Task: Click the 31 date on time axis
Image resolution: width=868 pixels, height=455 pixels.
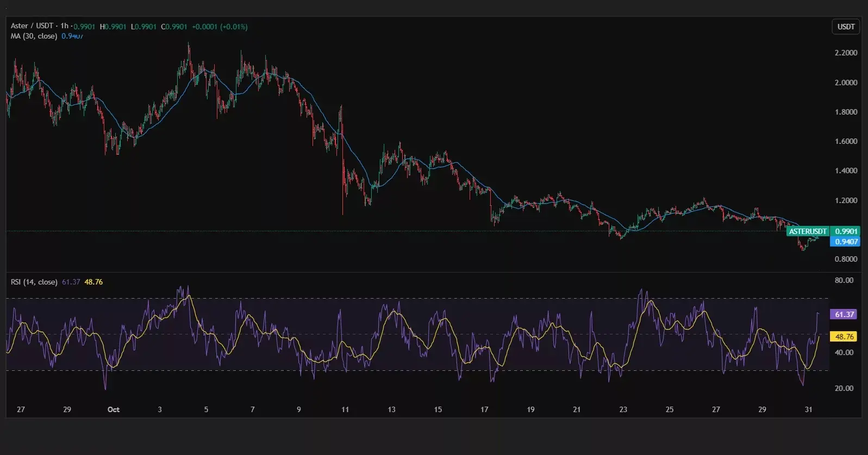Action: pyautogui.click(x=808, y=409)
